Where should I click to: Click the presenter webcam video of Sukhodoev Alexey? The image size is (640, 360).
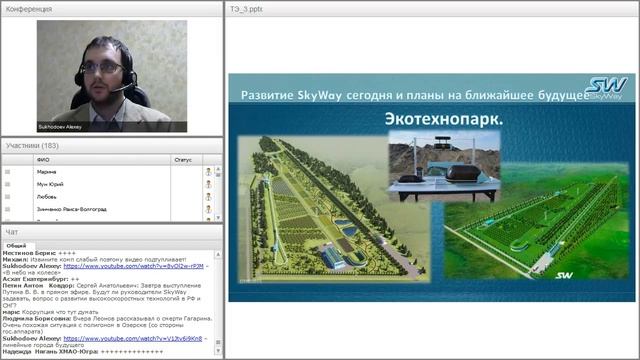112,76
